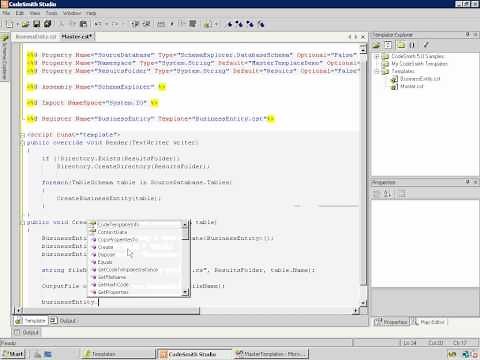The image size is (480, 360).
Task: Switch to the Map Editor tab
Action: (x=429, y=322)
